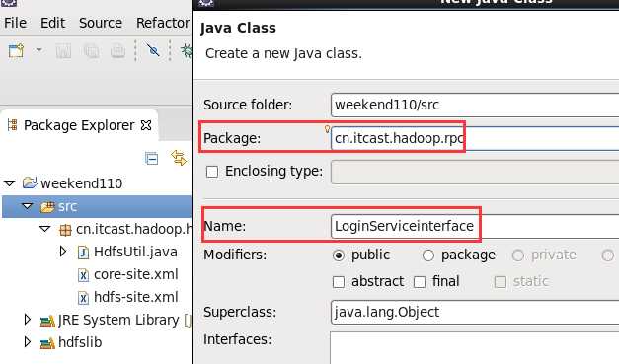Collapse the weekend110 project tree
Image resolution: width=619 pixels, height=364 pixels.
click(x=10, y=183)
